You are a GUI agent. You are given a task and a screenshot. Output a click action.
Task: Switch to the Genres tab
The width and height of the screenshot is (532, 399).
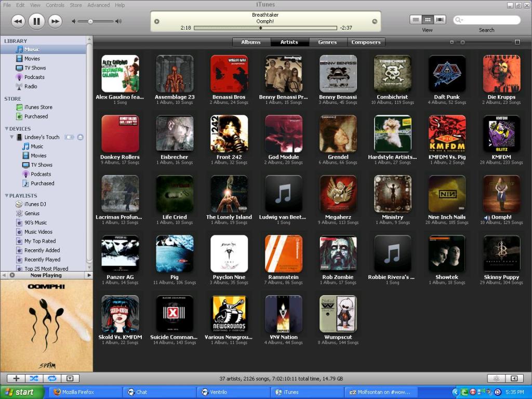pos(327,42)
